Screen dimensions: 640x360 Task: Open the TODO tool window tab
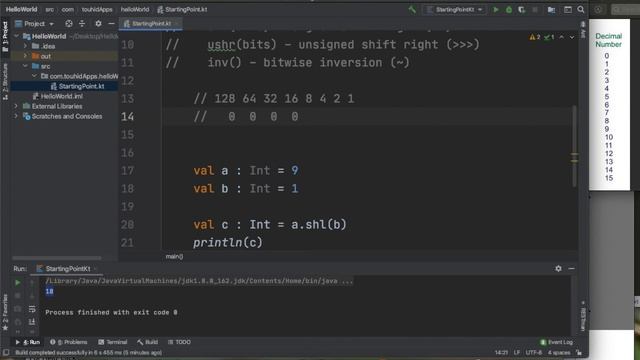tap(179, 342)
